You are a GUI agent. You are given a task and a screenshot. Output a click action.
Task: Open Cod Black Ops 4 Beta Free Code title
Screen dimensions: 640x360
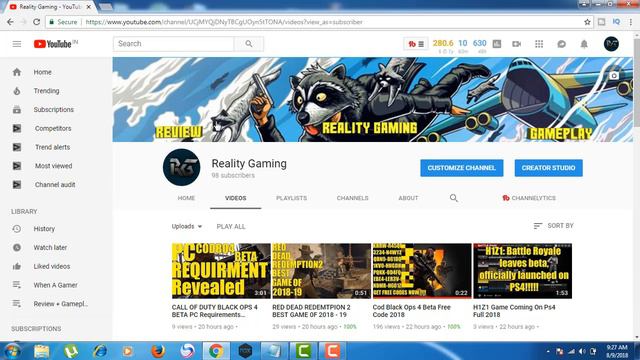click(x=411, y=311)
